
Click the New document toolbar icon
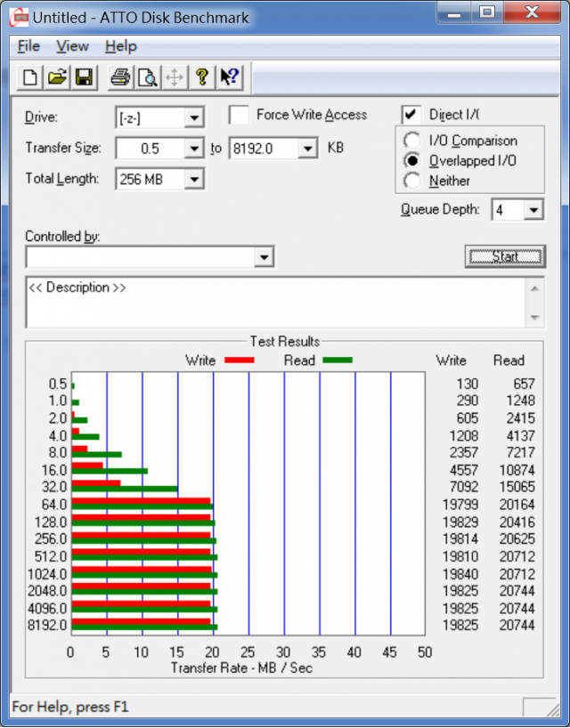coord(30,77)
